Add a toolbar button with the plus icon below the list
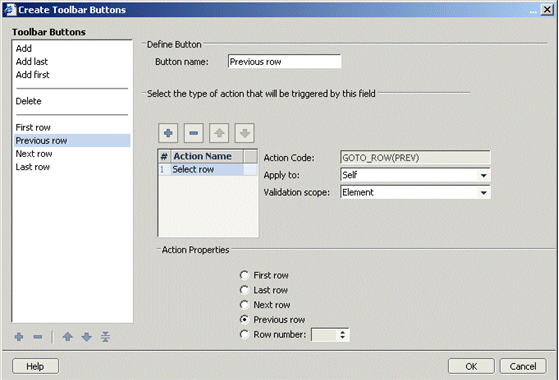 [x=19, y=337]
